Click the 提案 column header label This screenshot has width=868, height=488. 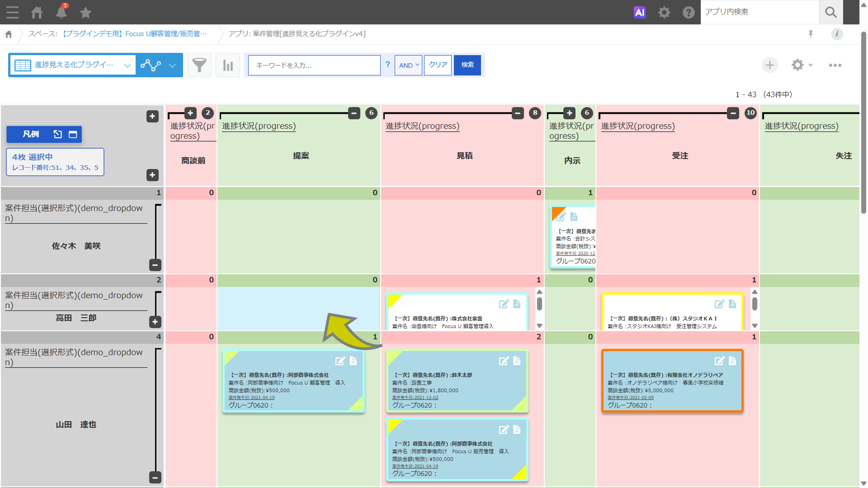coord(301,156)
